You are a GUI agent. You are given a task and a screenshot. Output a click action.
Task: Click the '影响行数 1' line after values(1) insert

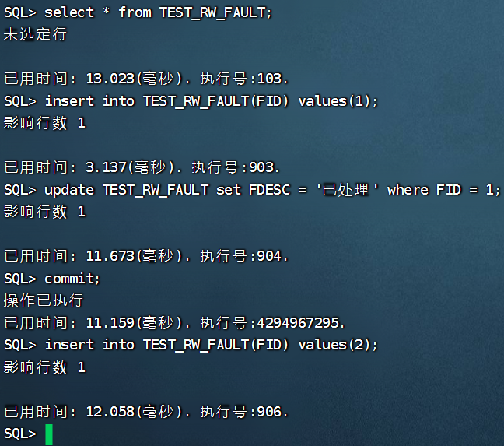tap(44, 123)
